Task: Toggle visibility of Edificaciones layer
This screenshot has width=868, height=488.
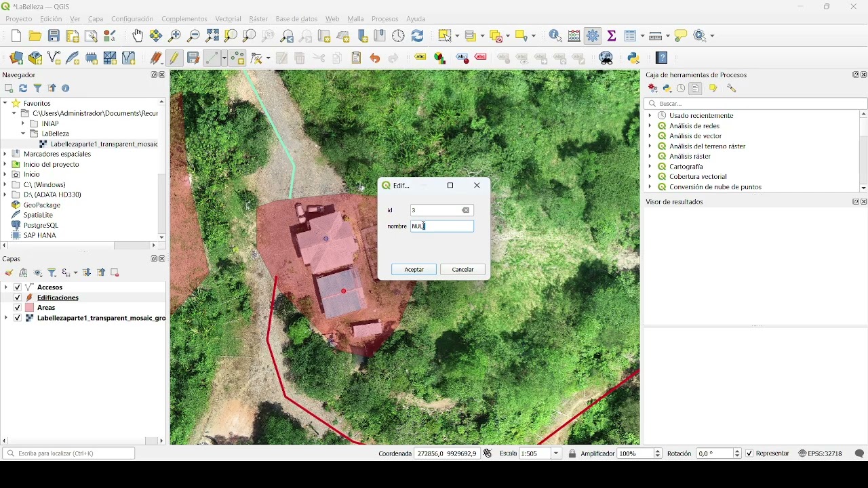Action: click(18, 298)
